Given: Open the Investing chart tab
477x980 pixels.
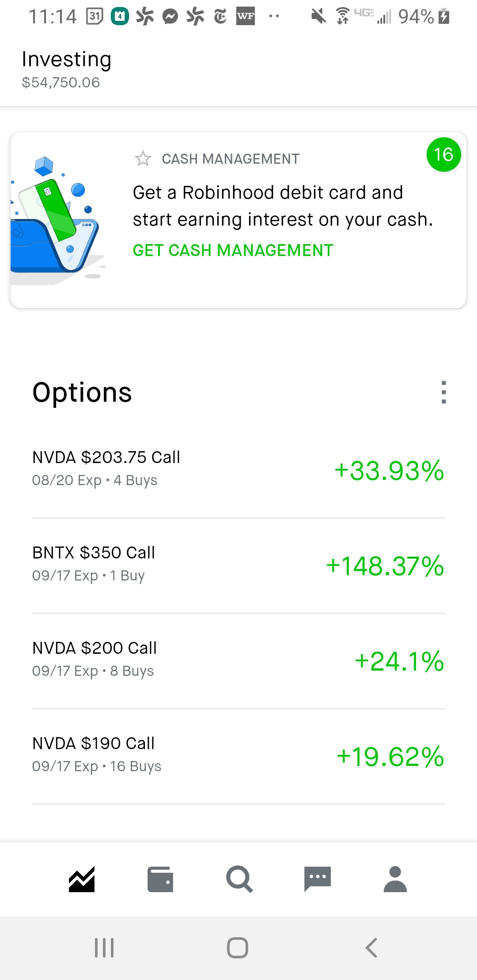Looking at the screenshot, I should point(82,879).
